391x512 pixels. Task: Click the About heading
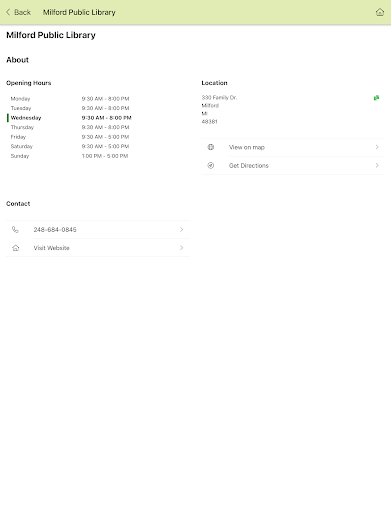17,60
